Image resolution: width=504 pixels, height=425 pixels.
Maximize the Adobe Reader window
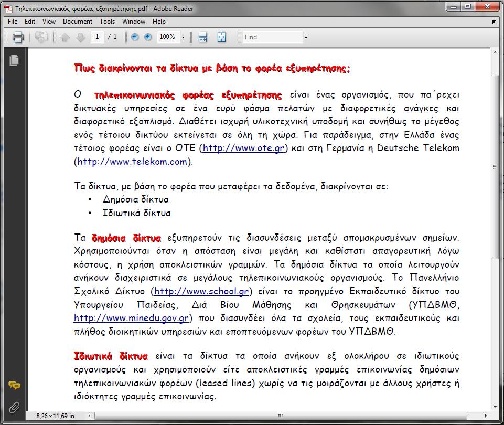tap(468, 7)
